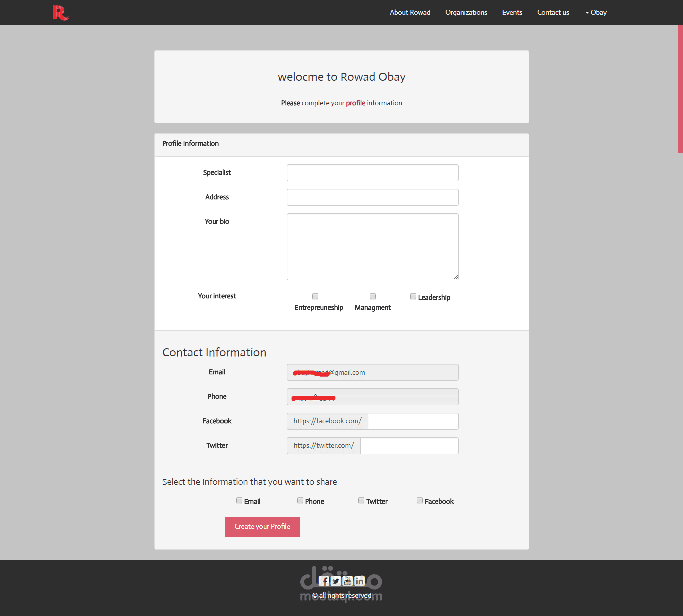Enable the Leadership interest checkbox
Screen dimensions: 683x616
click(413, 296)
